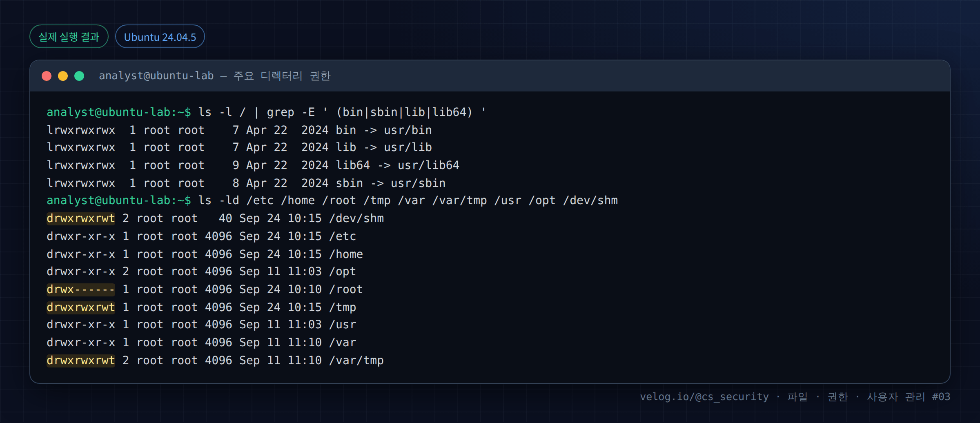Screen dimensions: 980x423
Task: Click the terminal title 'analyst@ubuntu-lab — 주요 디렉터리 권한'
Action: pos(215,76)
